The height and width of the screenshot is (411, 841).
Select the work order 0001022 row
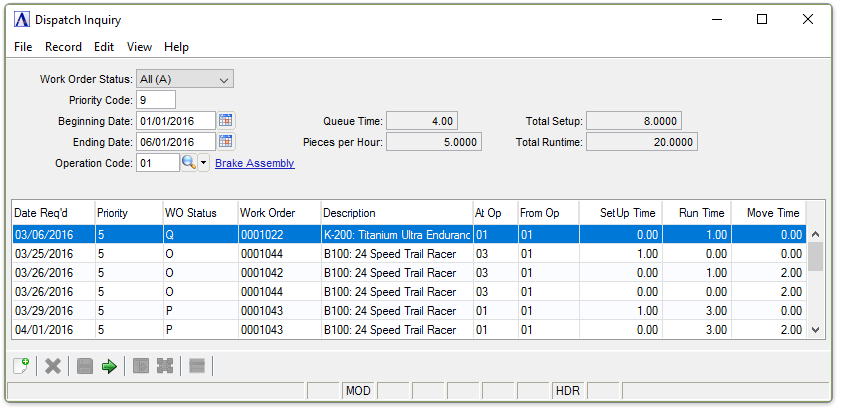click(278, 235)
